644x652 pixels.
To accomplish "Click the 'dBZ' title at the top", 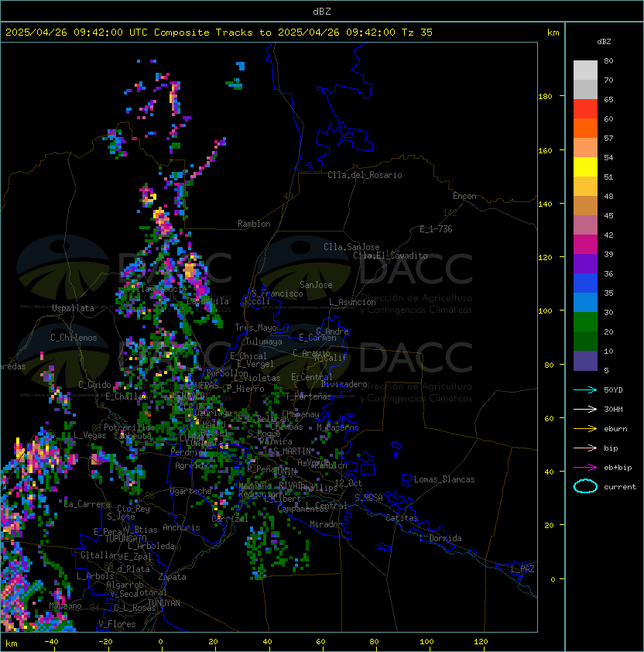I will click(322, 12).
